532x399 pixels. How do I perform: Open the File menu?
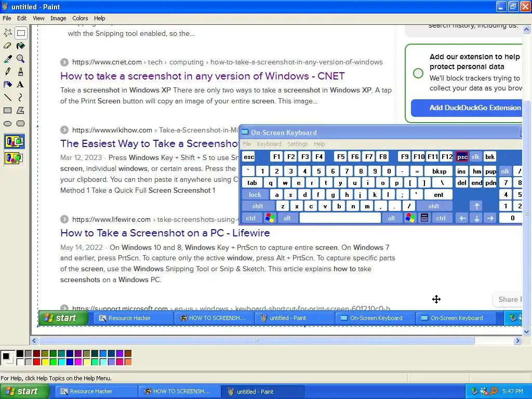tap(7, 18)
